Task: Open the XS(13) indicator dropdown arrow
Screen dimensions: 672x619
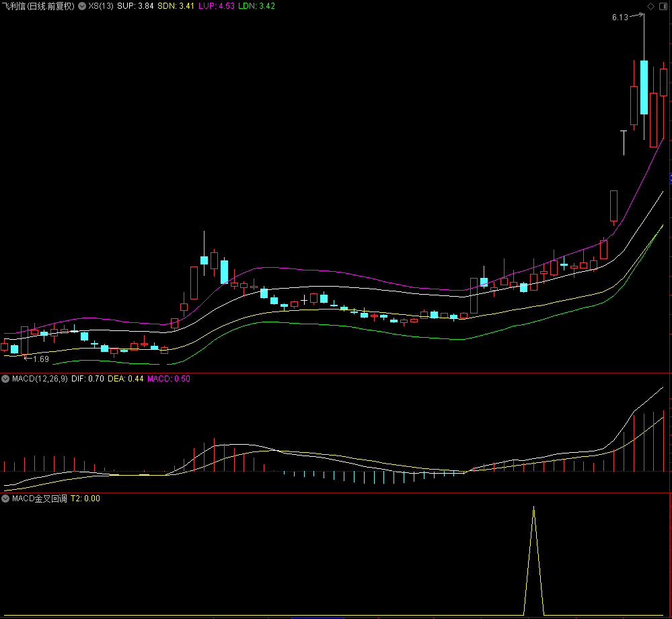Action: pyautogui.click(x=82, y=5)
